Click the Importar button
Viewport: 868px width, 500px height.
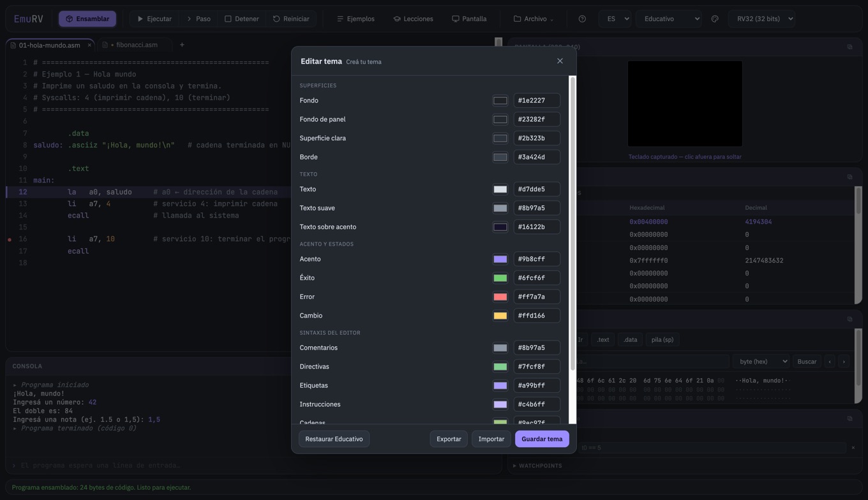tap(491, 439)
